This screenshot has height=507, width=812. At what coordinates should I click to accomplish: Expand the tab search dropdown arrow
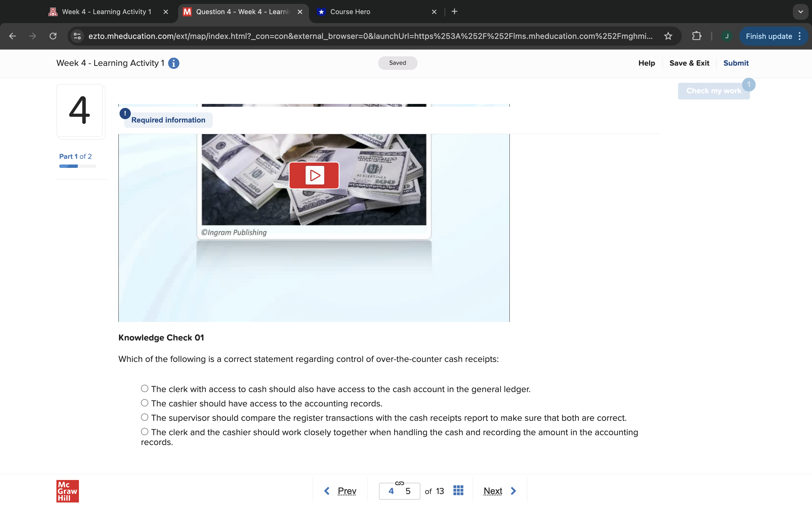(801, 12)
